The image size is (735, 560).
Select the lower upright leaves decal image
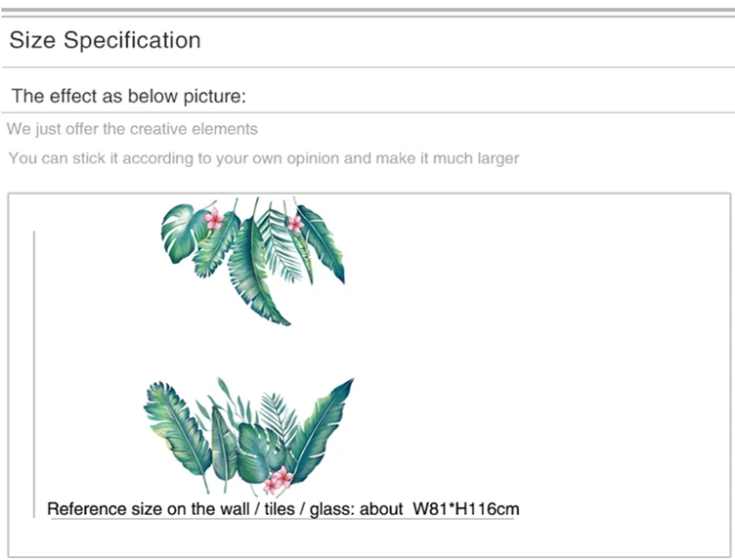click(248, 436)
